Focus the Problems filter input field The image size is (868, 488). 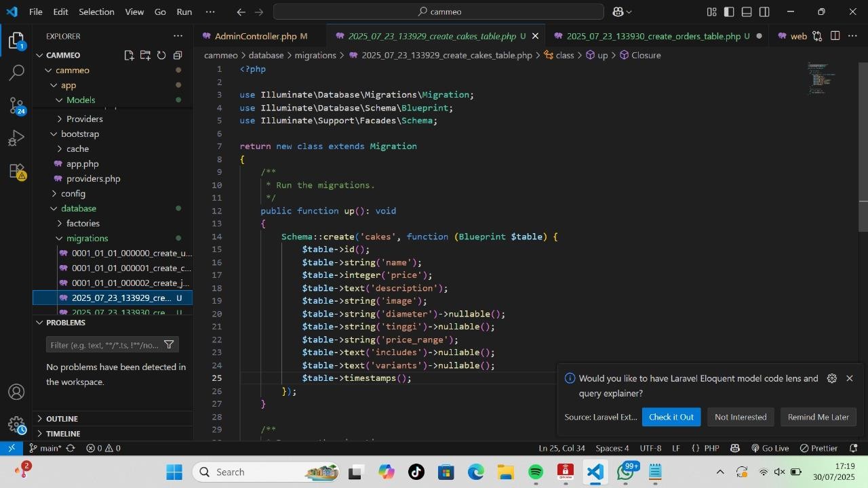[x=104, y=345]
